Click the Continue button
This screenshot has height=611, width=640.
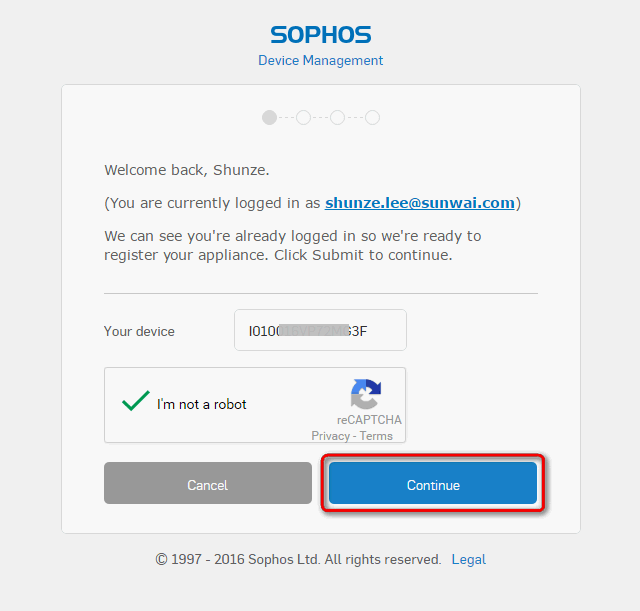pyautogui.click(x=433, y=483)
